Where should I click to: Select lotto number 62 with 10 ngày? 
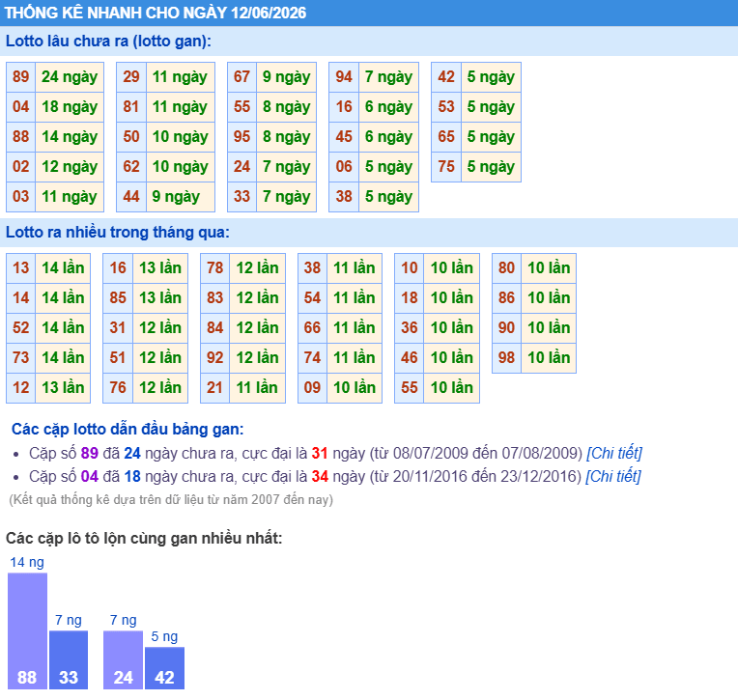coord(131,166)
